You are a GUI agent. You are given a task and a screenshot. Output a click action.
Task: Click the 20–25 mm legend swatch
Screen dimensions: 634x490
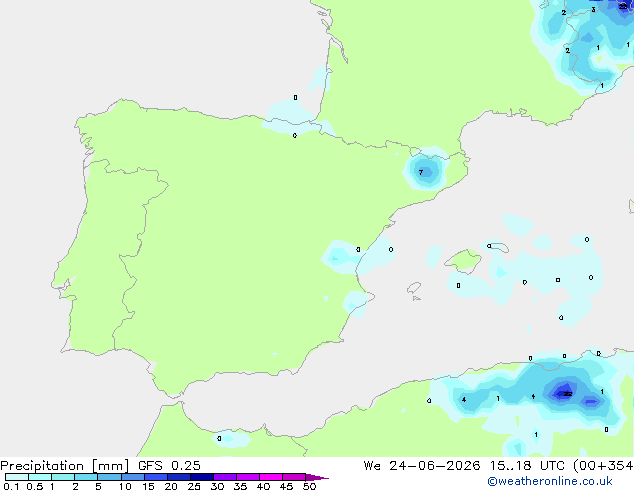pos(179,477)
